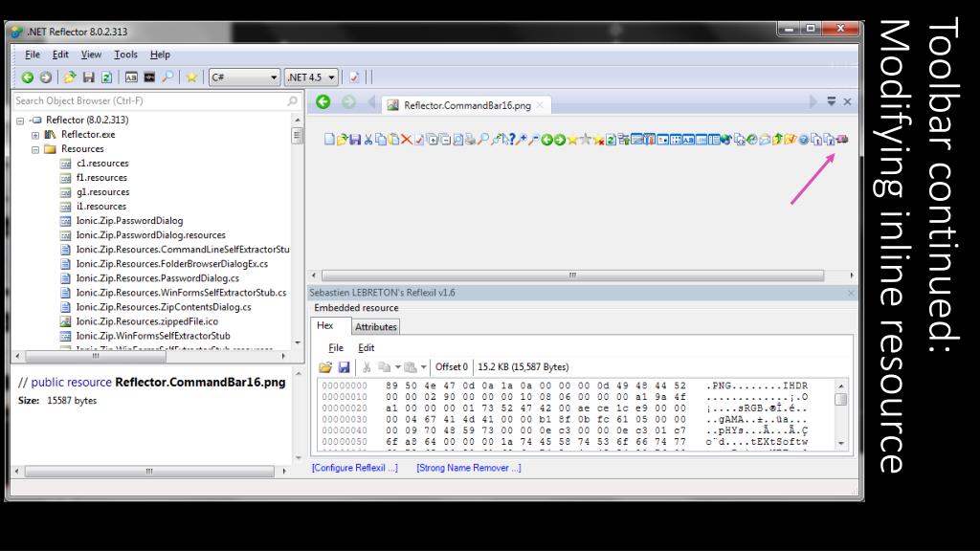Open the hex editor File menu
980x551 pixels.
(x=336, y=348)
